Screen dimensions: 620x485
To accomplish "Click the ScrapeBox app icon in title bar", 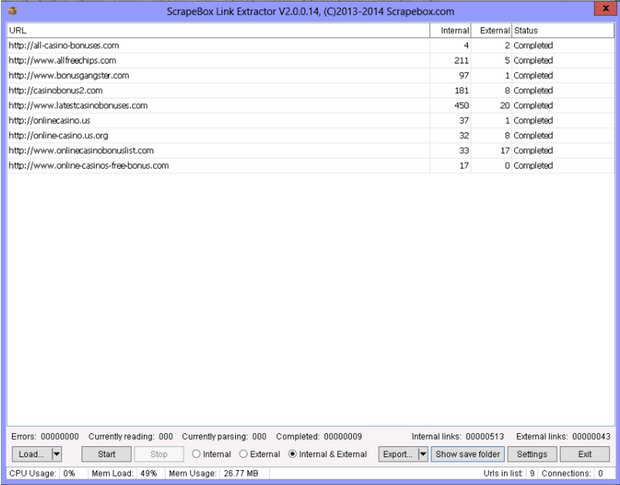I will tap(13, 11).
